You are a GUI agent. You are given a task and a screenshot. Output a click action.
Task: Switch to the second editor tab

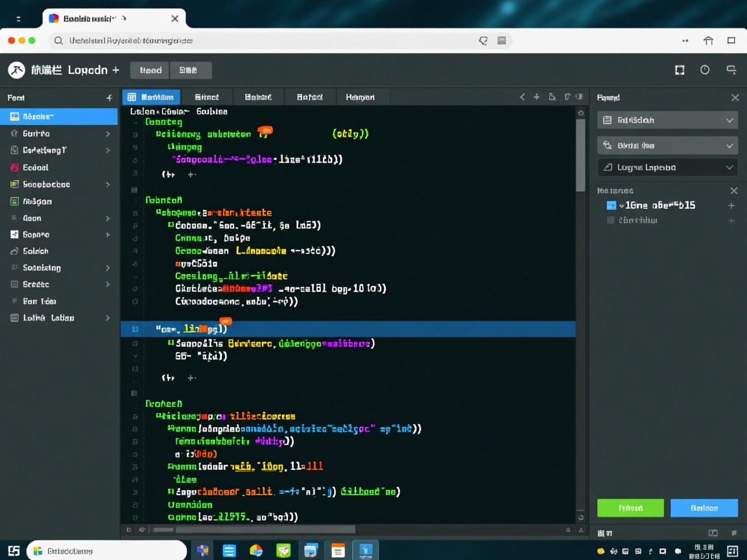(207, 97)
